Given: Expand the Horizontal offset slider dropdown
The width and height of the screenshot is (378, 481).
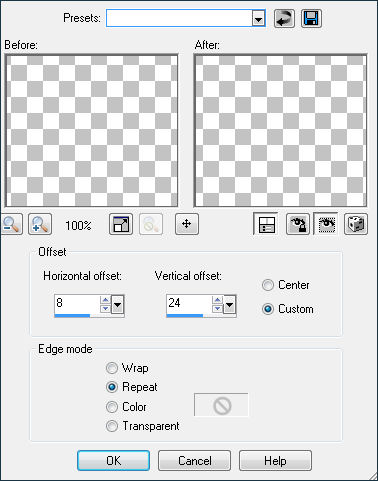Looking at the screenshot, I should click(117, 304).
